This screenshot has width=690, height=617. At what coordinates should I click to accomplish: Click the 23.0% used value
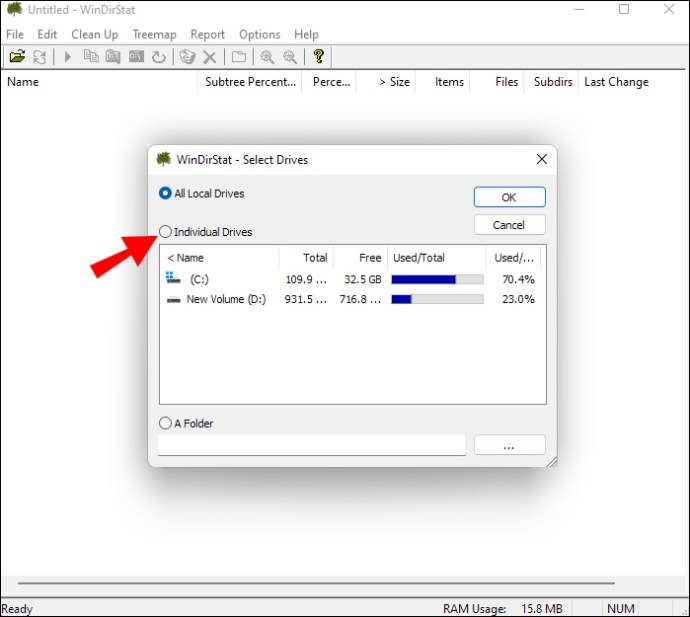click(518, 299)
